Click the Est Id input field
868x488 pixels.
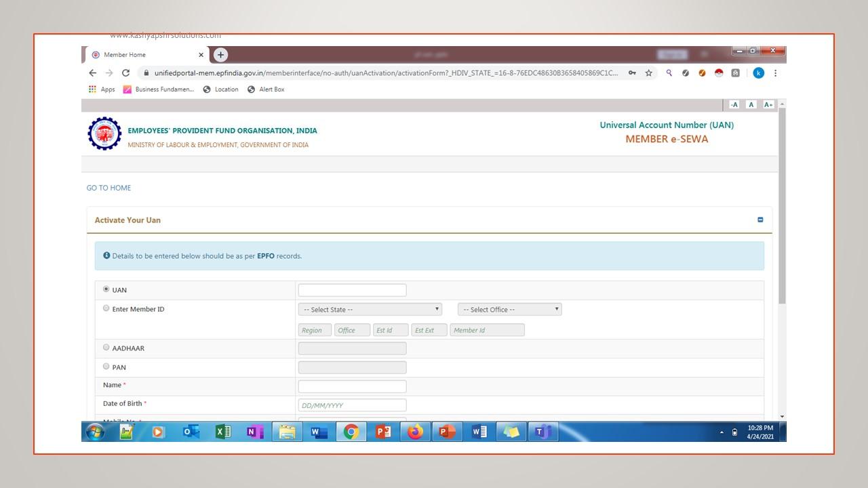point(391,330)
